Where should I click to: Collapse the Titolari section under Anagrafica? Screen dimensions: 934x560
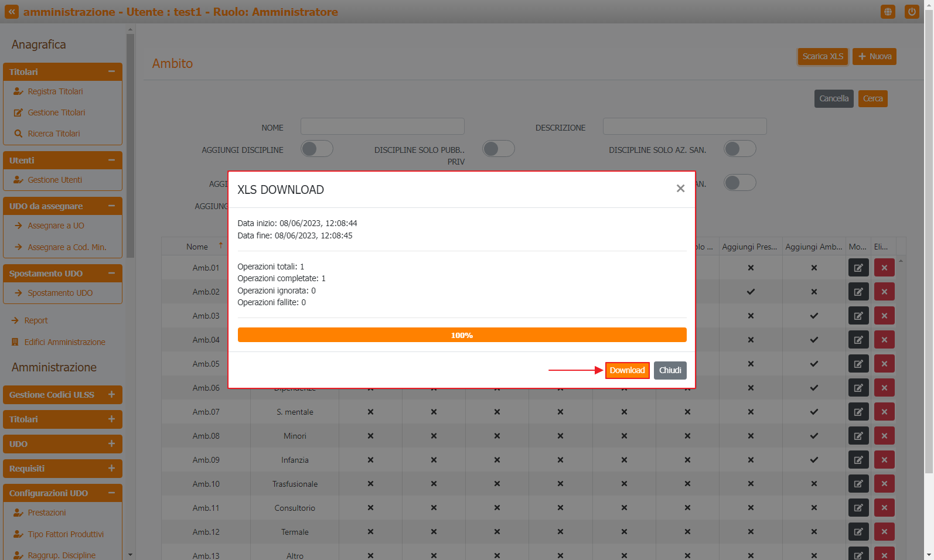(111, 71)
